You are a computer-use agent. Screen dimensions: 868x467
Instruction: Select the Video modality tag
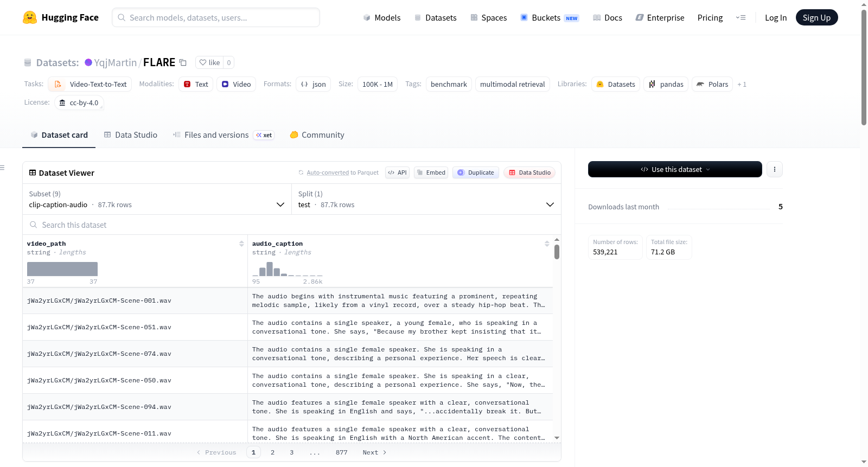pos(236,84)
